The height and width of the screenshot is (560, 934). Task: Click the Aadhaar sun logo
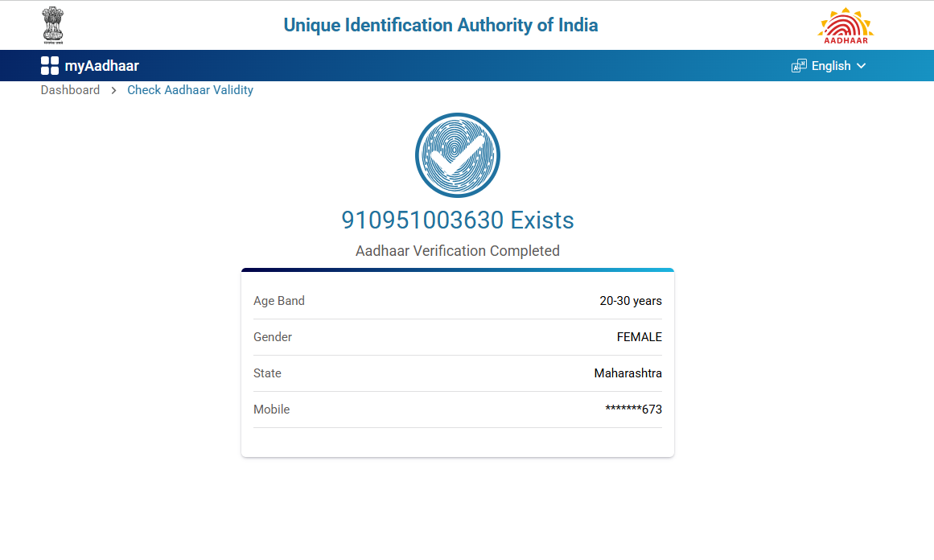[x=846, y=25]
